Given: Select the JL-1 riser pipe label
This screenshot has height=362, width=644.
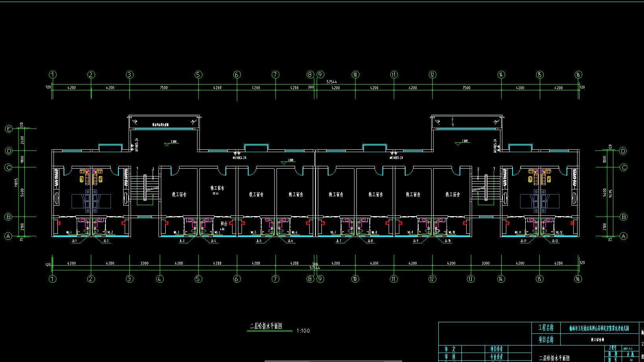Looking at the screenshot, I should [x=74, y=241].
